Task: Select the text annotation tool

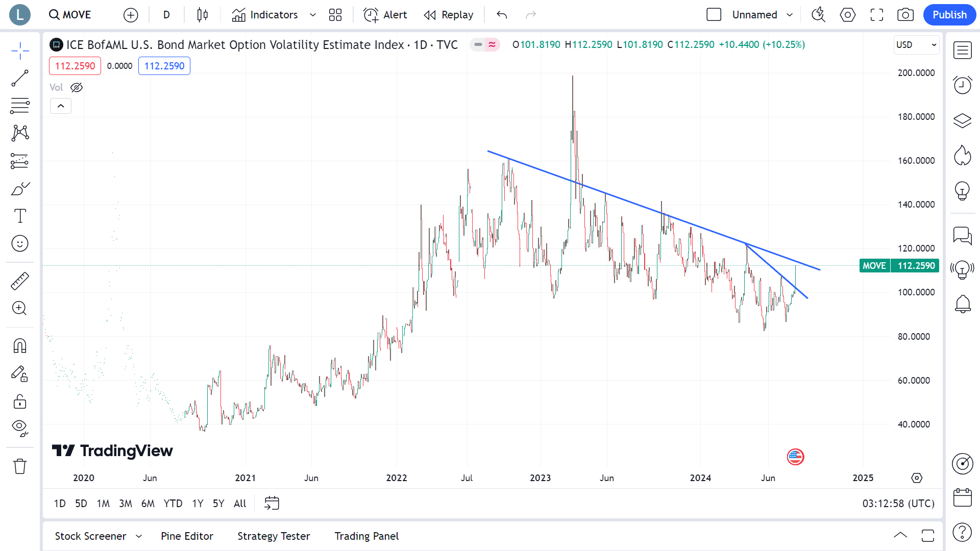Action: (x=20, y=216)
